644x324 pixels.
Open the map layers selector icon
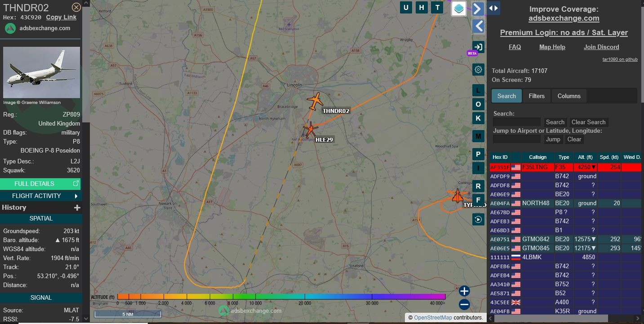[x=459, y=8]
